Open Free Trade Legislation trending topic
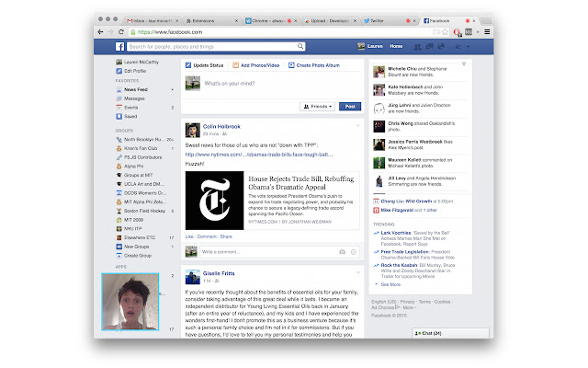 pyautogui.click(x=405, y=252)
